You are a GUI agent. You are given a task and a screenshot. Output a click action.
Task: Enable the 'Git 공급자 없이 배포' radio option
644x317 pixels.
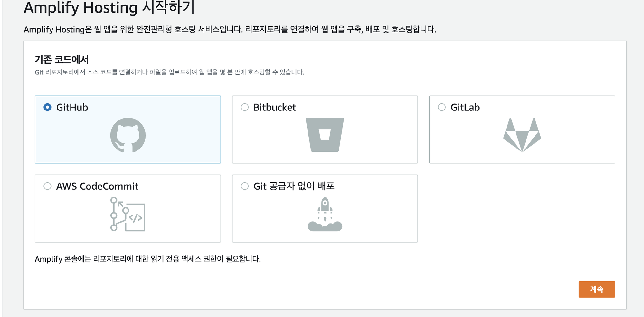coord(245,186)
